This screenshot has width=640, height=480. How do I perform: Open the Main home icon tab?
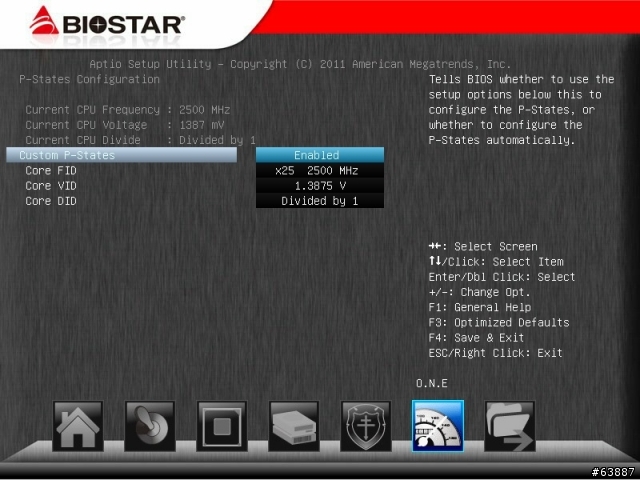(78, 426)
